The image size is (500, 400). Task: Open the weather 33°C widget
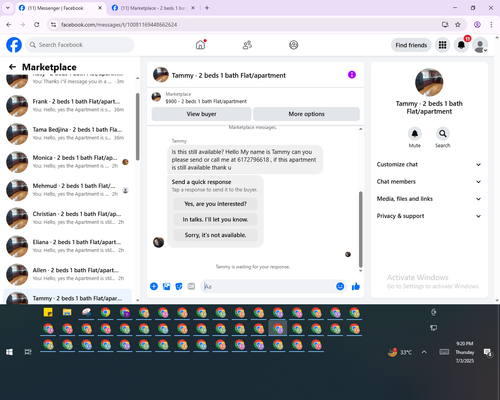tap(400, 352)
